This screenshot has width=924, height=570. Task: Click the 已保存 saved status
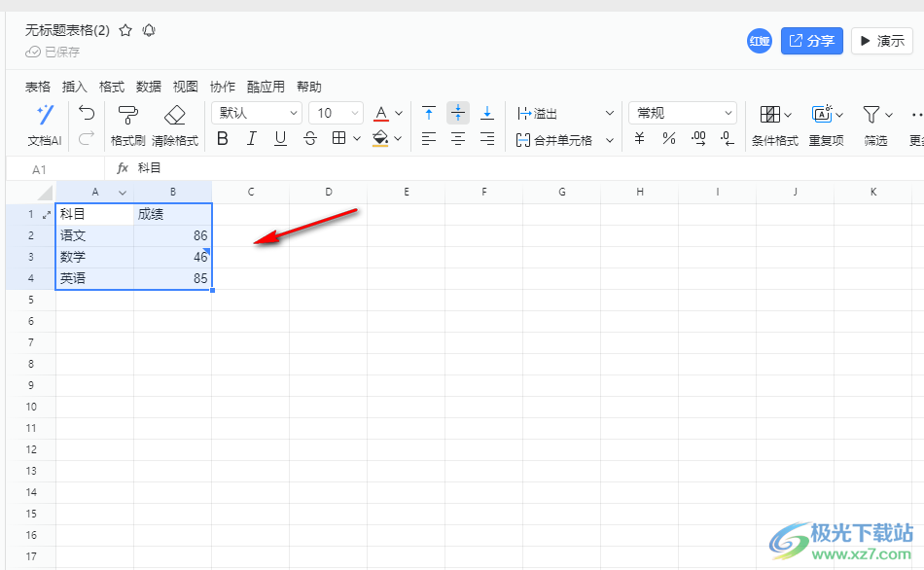[53, 52]
